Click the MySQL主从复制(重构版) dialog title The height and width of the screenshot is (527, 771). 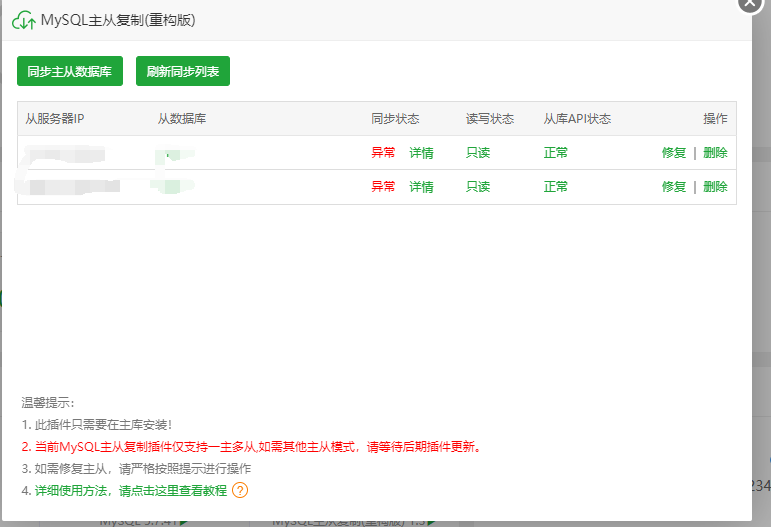118,20
